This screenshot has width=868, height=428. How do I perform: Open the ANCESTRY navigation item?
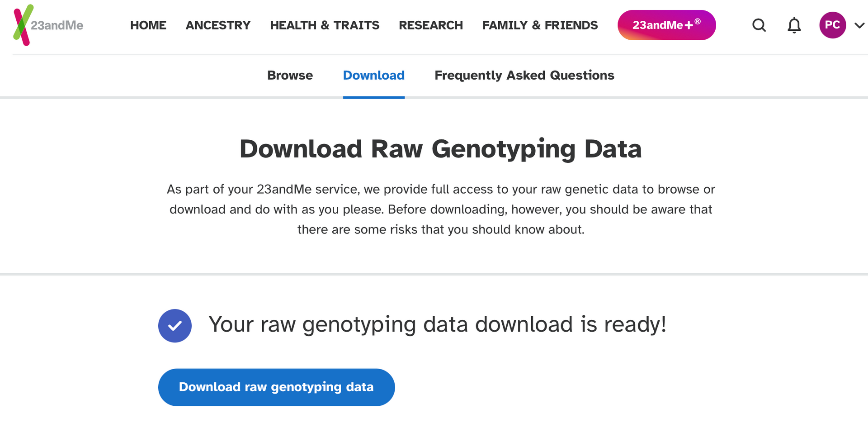218,25
